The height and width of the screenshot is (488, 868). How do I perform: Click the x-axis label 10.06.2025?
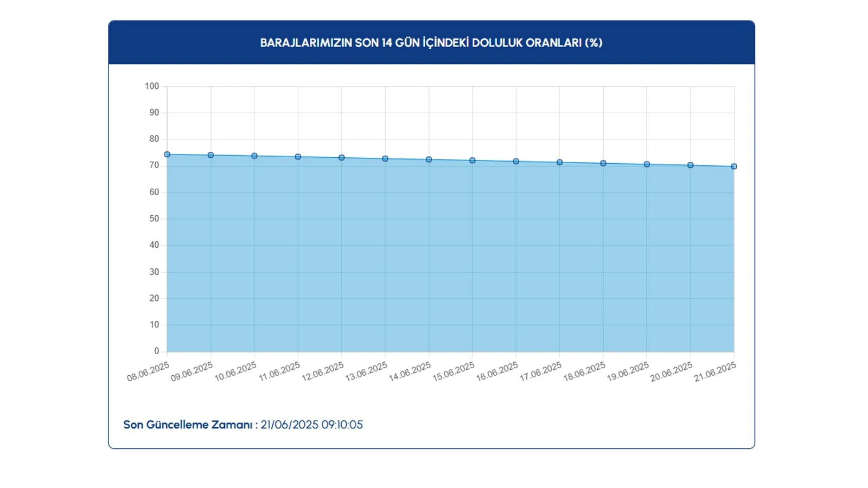tap(235, 372)
